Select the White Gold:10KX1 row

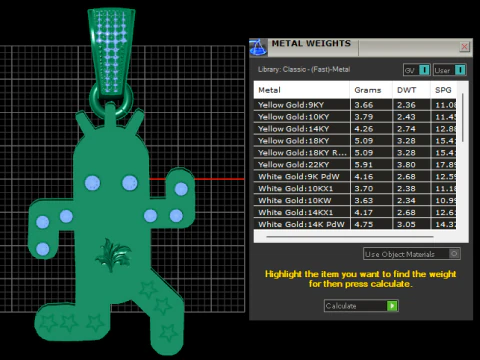coord(355,189)
